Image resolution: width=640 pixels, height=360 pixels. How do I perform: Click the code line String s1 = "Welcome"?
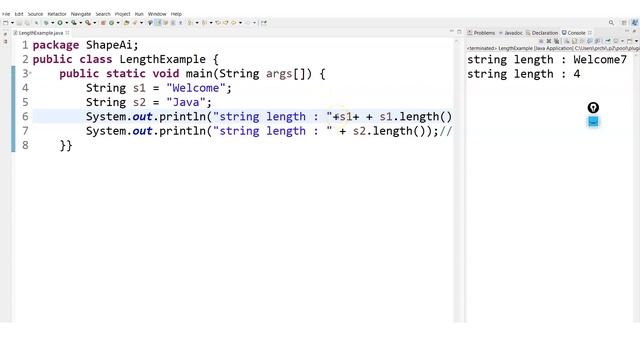point(158,88)
